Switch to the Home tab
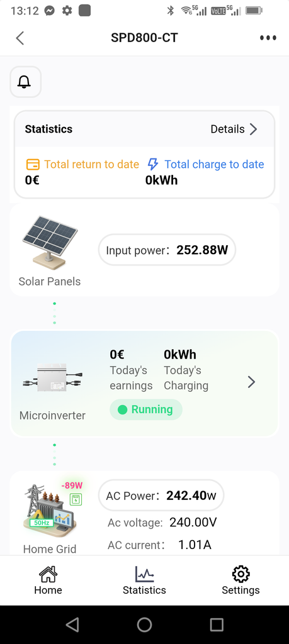 click(48, 580)
